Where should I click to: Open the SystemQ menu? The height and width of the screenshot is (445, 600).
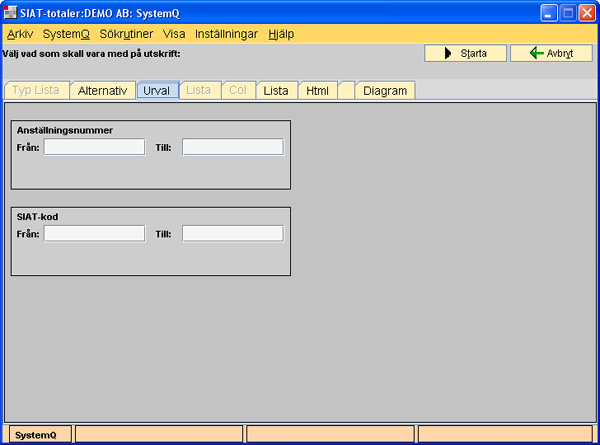click(66, 33)
